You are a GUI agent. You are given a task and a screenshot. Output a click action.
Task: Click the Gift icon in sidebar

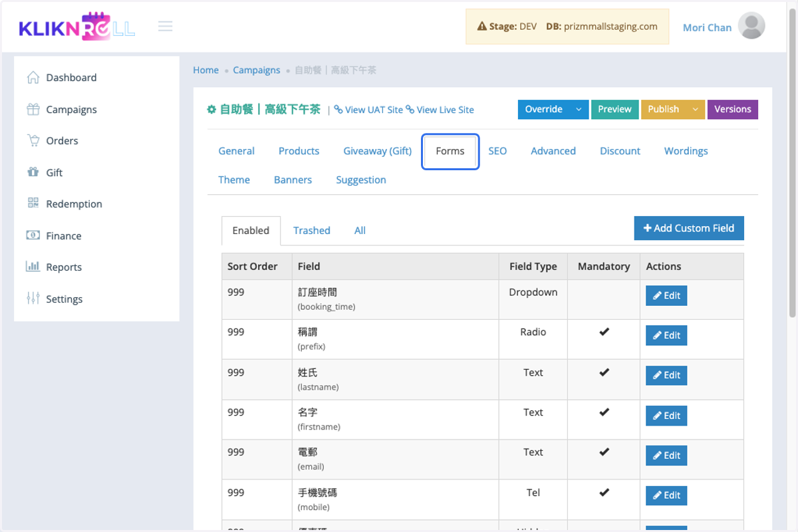pyautogui.click(x=33, y=172)
